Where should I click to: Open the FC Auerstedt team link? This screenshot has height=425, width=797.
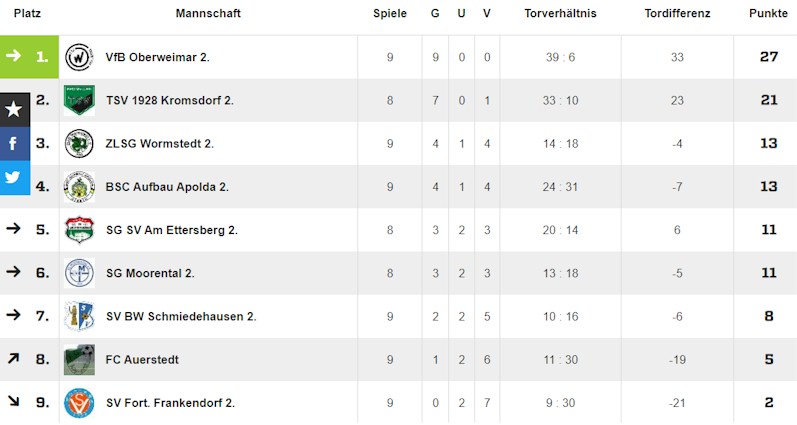click(142, 359)
